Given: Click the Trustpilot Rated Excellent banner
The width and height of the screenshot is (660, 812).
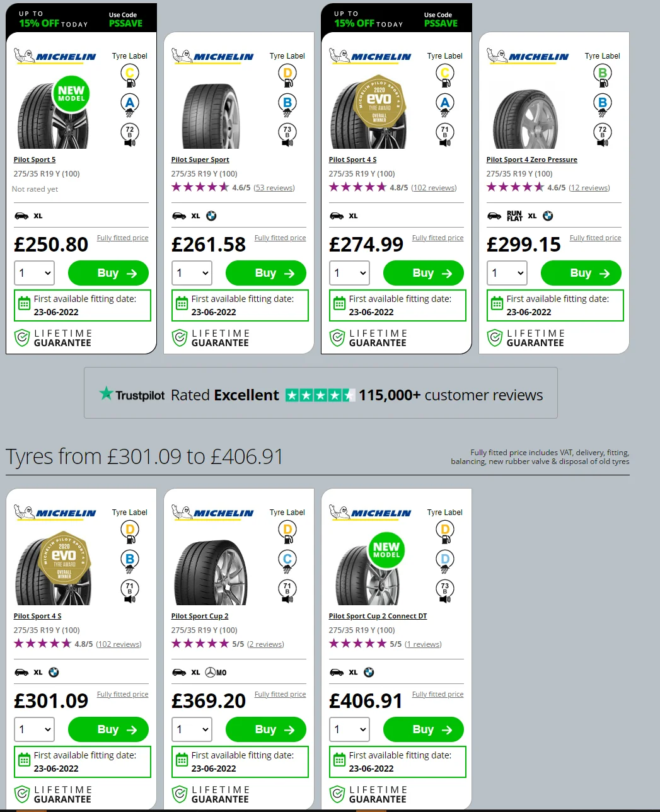Looking at the screenshot, I should pos(321,393).
